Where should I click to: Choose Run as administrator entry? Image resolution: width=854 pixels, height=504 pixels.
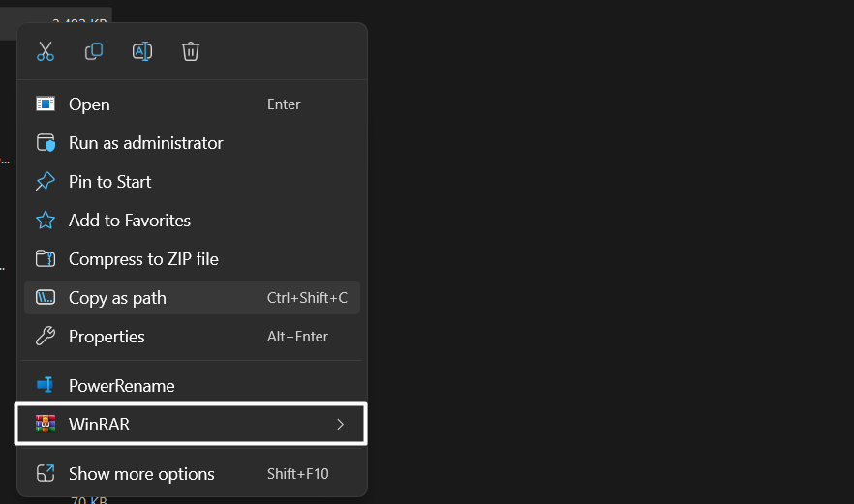(145, 143)
